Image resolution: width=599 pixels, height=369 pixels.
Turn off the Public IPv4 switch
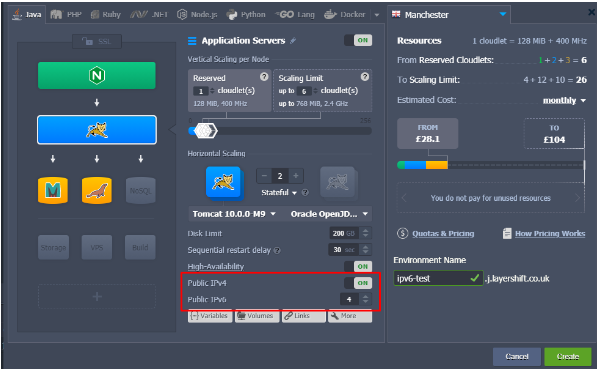358,283
